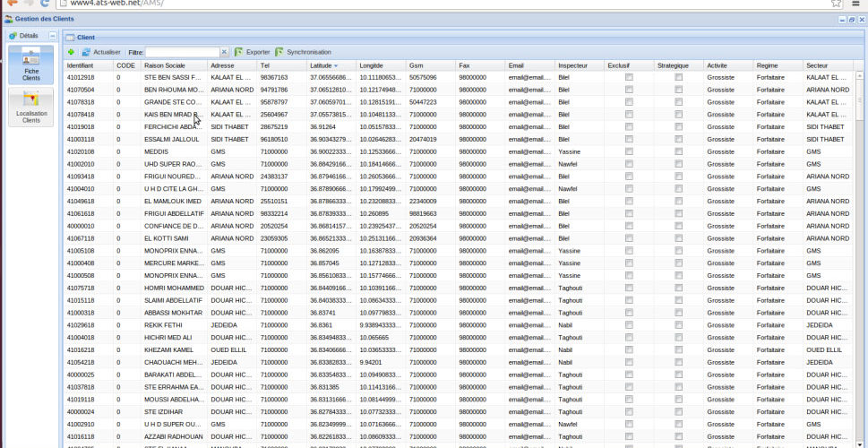The height and width of the screenshot is (448, 868).
Task: Collapse the Détails side panel
Action: (53, 36)
